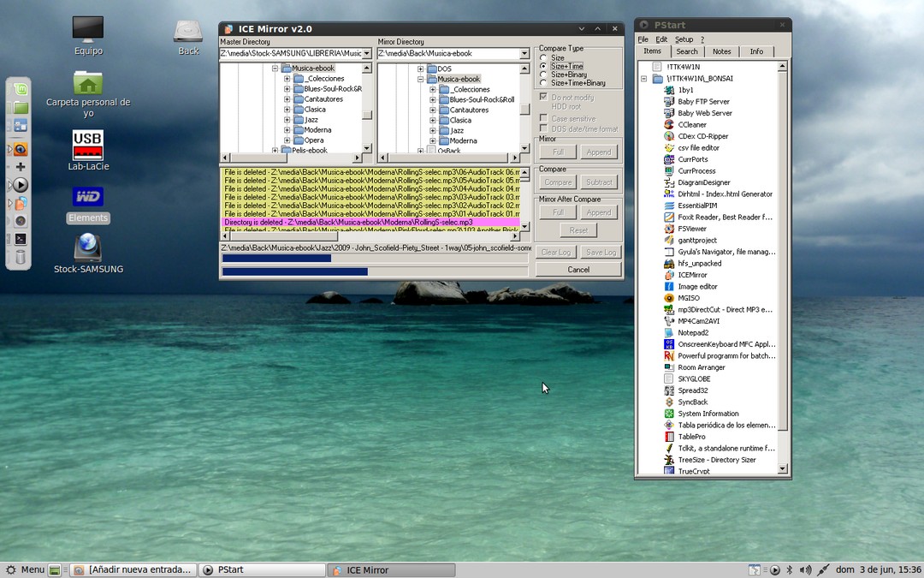Select the Size+Time+Binary radio option
Viewport: 924px width, 578px height.
point(543,83)
